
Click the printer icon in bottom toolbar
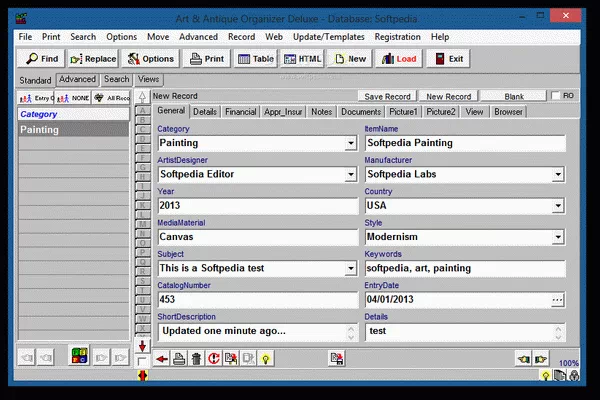click(x=178, y=358)
